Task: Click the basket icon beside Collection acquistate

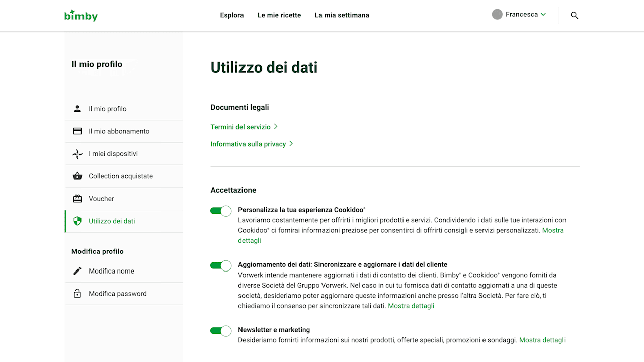Action: [77, 176]
